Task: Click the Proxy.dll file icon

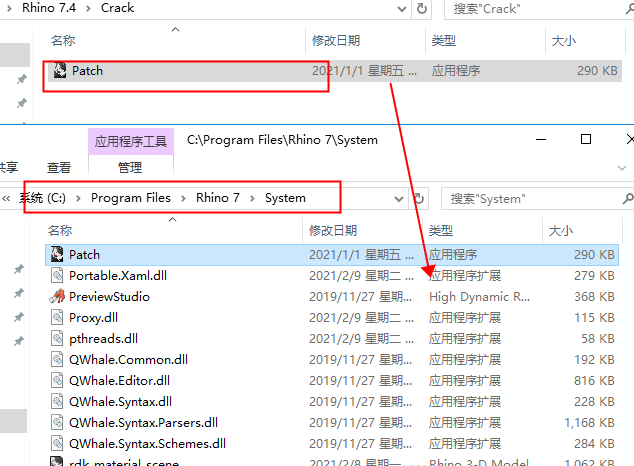Action: (57, 317)
